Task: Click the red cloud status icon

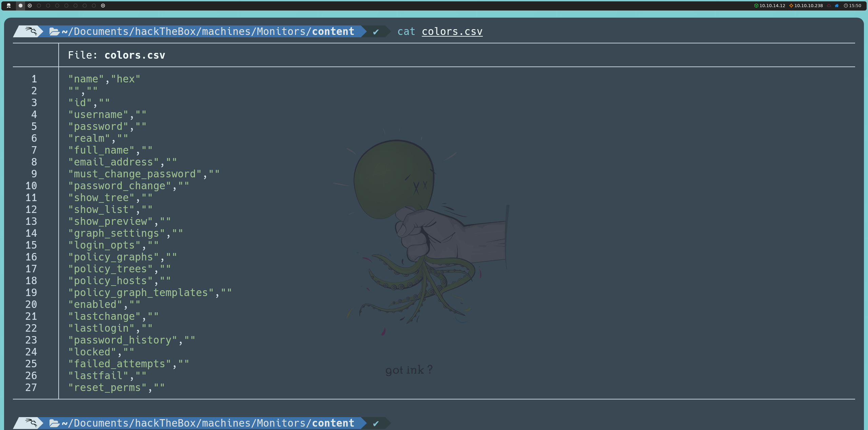Action: pos(829,5)
